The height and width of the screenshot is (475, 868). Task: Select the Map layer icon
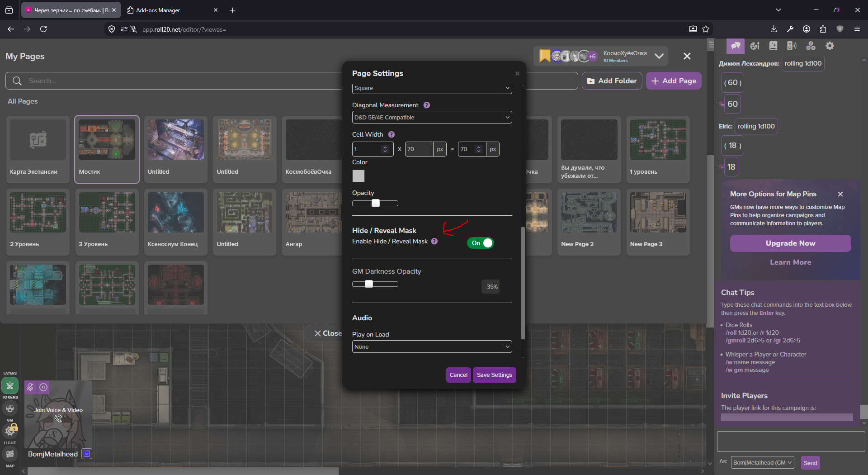coord(10,454)
